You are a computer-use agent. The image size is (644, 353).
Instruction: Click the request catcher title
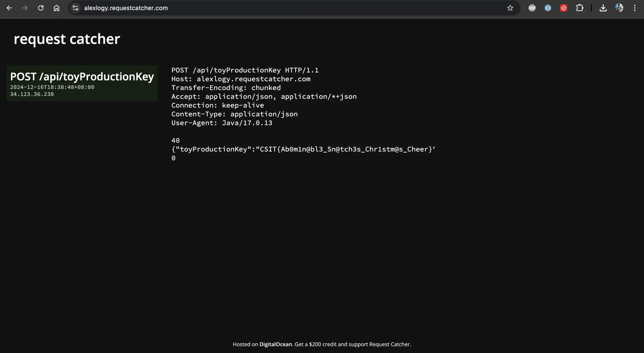[x=67, y=39]
